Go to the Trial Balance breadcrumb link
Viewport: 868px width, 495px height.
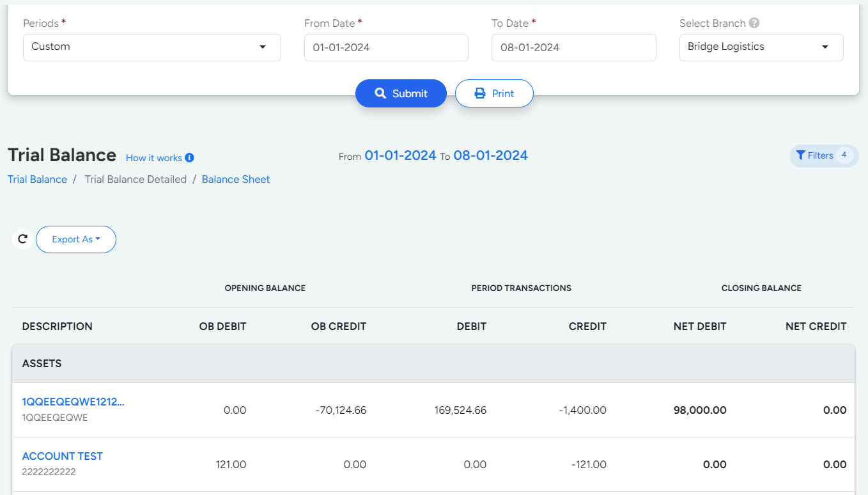(37, 179)
